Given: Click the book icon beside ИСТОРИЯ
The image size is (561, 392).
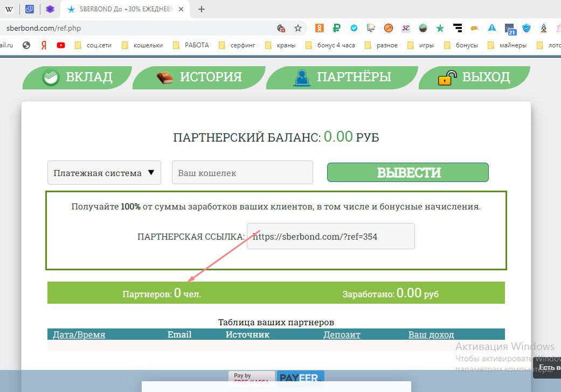Looking at the screenshot, I should coord(164,78).
